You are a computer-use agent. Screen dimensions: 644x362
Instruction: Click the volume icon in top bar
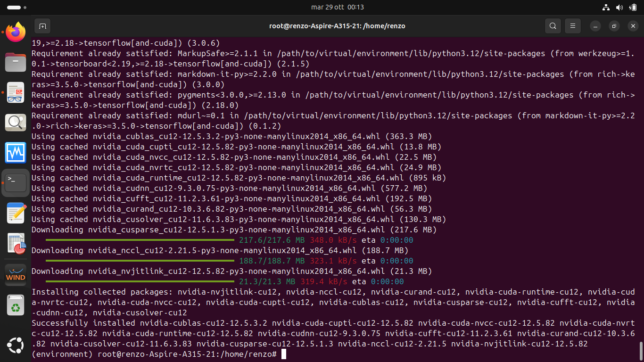[x=619, y=7]
